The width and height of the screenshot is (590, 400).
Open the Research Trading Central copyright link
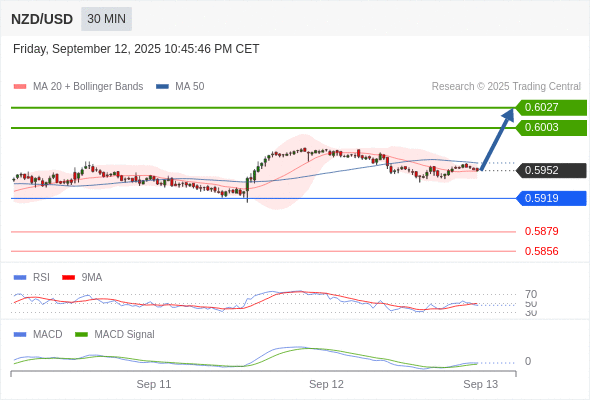(506, 87)
